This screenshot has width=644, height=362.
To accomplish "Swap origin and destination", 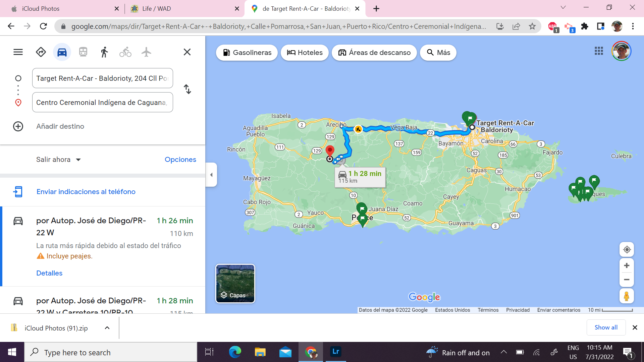I will [187, 89].
